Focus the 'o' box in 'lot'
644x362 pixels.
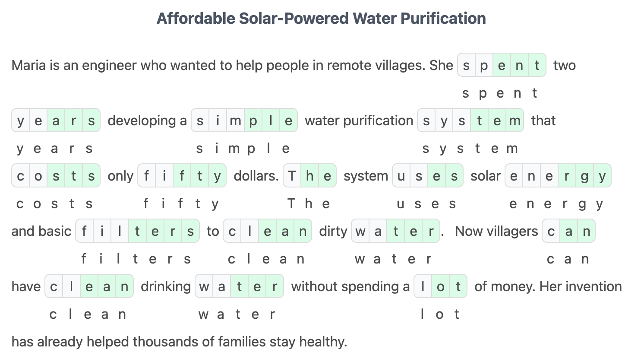[440, 286]
